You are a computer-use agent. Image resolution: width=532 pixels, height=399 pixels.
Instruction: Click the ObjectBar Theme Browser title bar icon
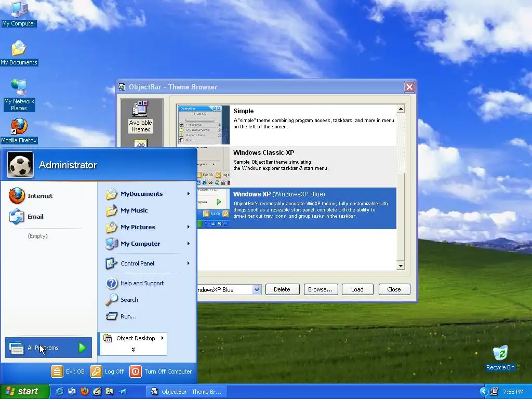click(122, 87)
